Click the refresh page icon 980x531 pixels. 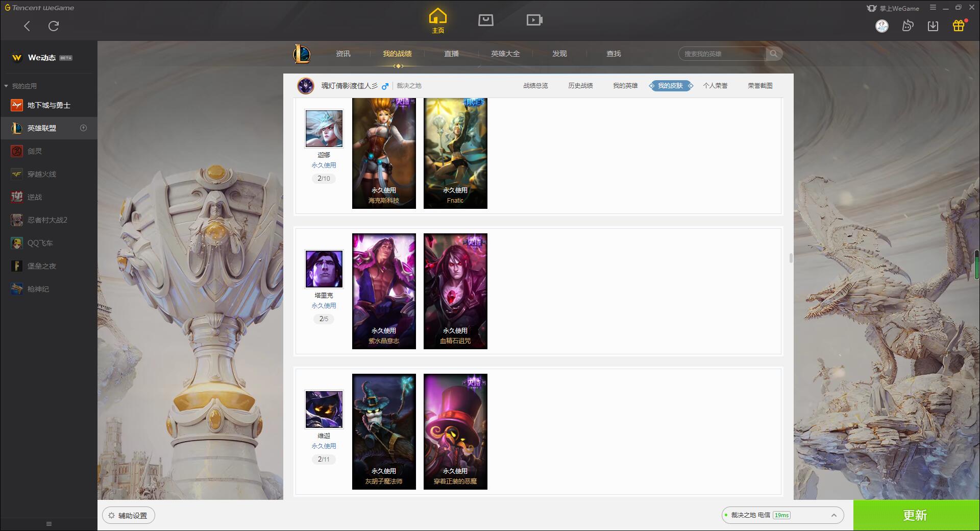[54, 26]
